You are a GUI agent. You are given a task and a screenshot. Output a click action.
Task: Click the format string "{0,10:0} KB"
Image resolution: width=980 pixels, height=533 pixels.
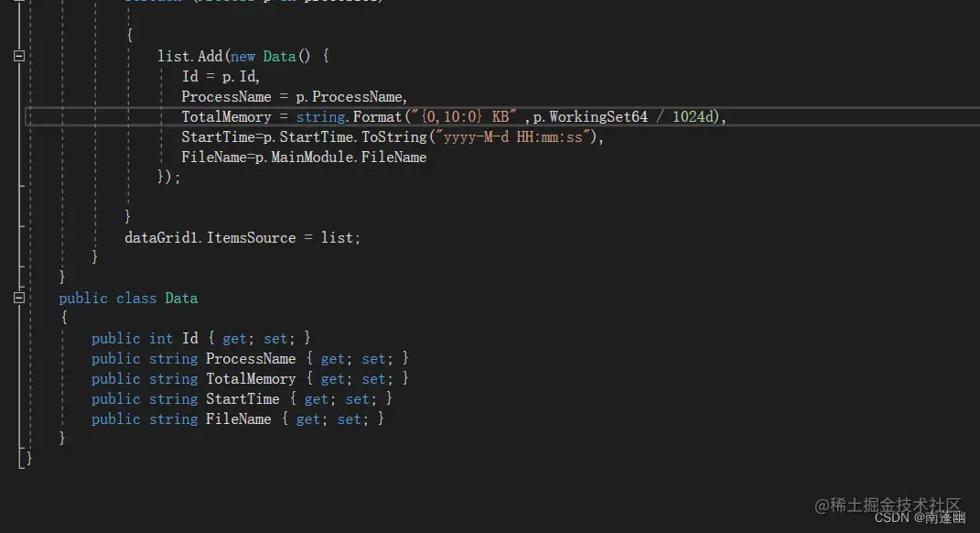pyautogui.click(x=463, y=117)
